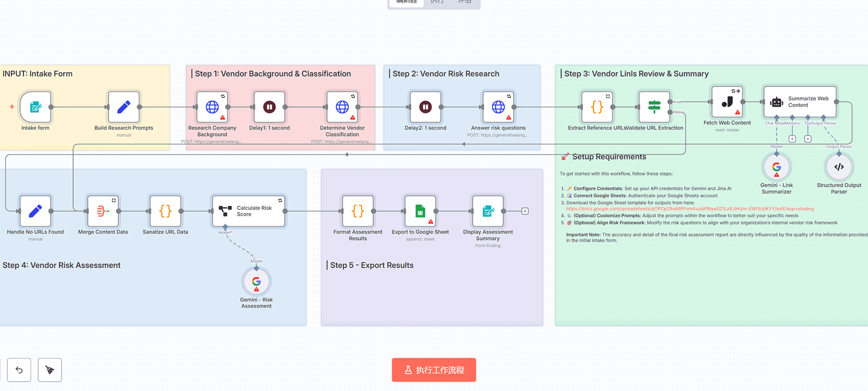868x391 pixels.
Task: Click the Google Sheets template link
Action: (689, 209)
